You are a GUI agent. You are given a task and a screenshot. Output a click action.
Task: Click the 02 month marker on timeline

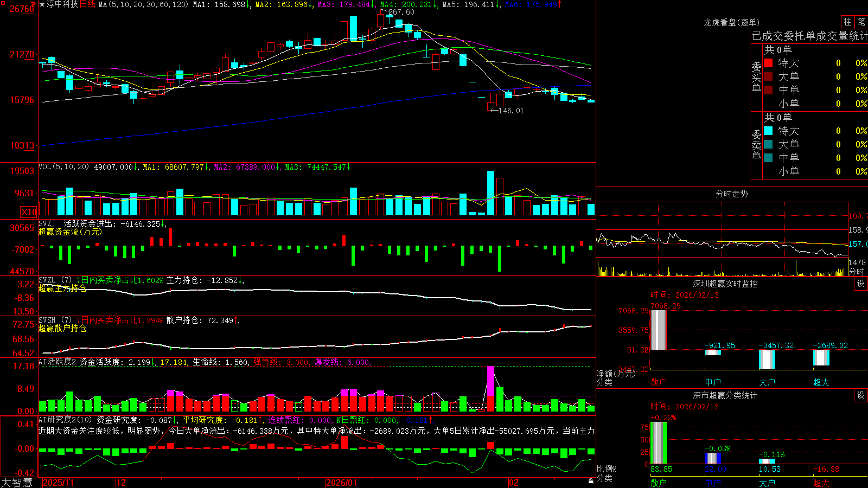514,483
